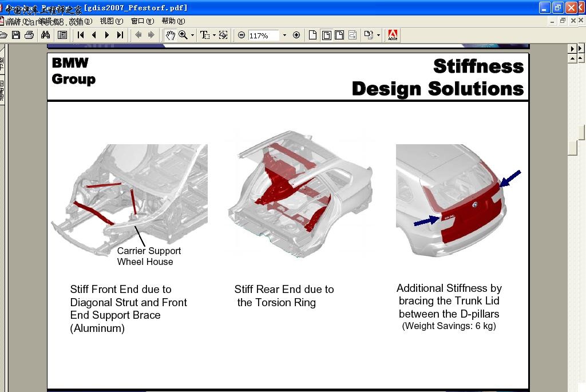Set Fit Page view
Image resolution: width=586 pixels, height=392 pixels.
tap(326, 35)
